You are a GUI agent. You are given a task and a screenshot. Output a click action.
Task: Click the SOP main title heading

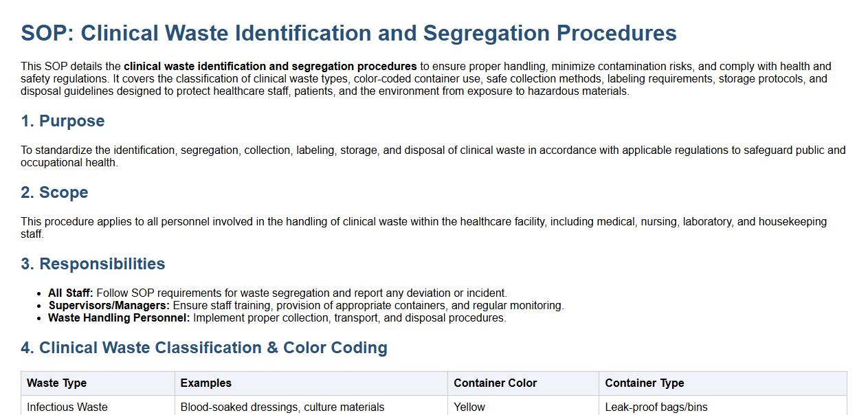coord(348,33)
